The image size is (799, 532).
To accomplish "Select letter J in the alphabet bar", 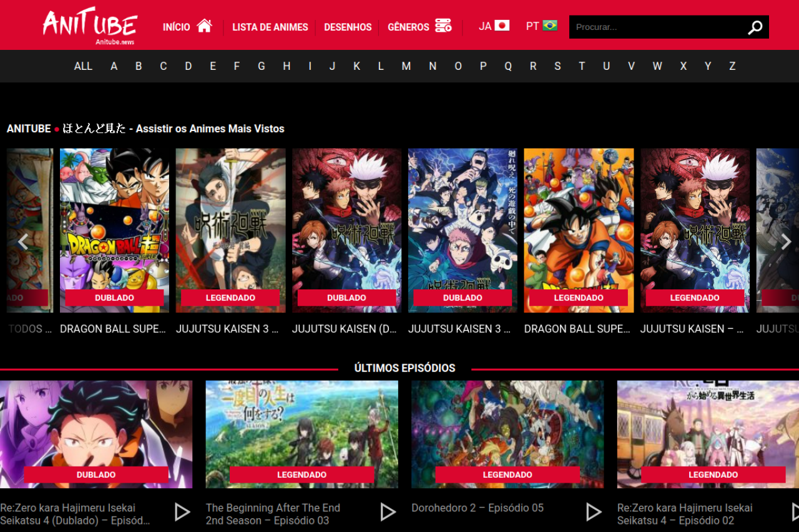I will 333,66.
